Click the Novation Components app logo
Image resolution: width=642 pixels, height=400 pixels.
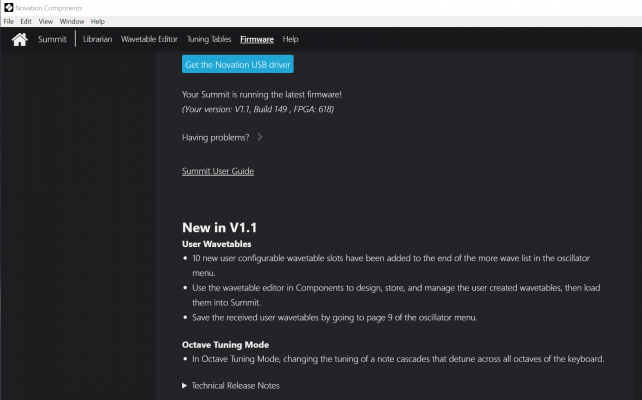9,8
